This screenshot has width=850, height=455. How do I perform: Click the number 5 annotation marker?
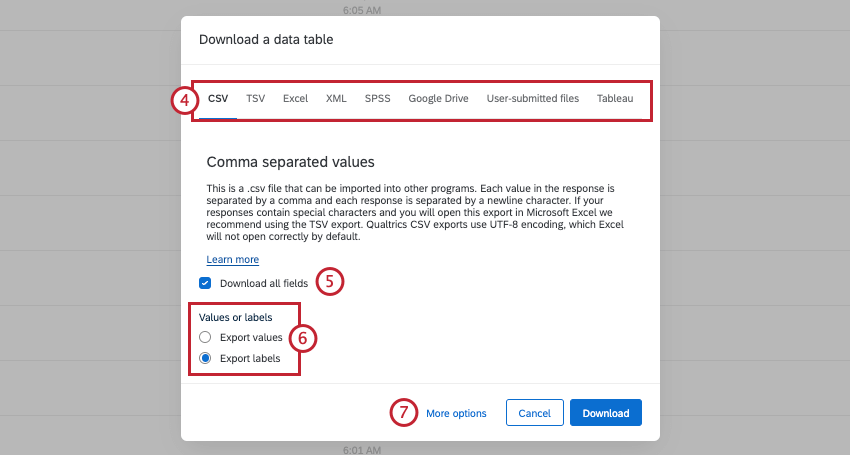click(330, 282)
